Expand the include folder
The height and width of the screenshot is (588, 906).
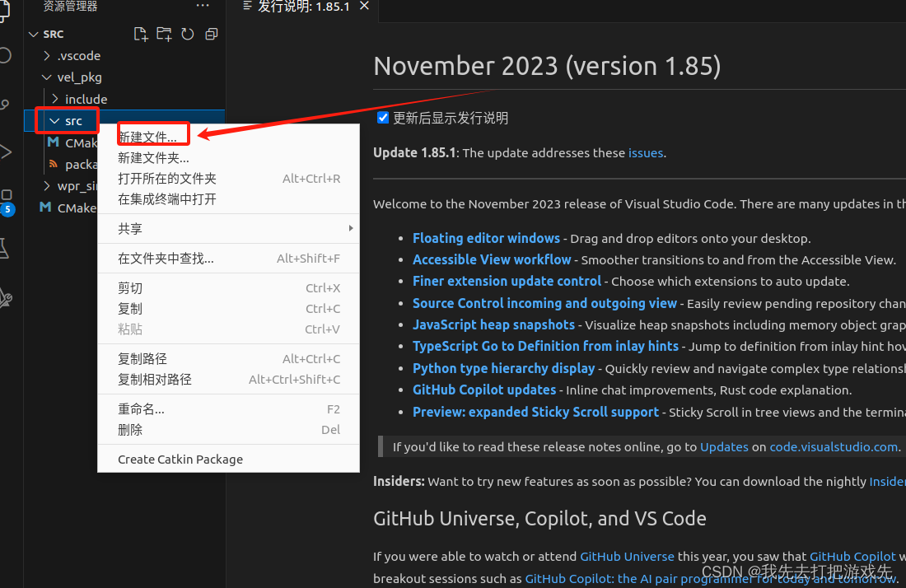[55, 99]
